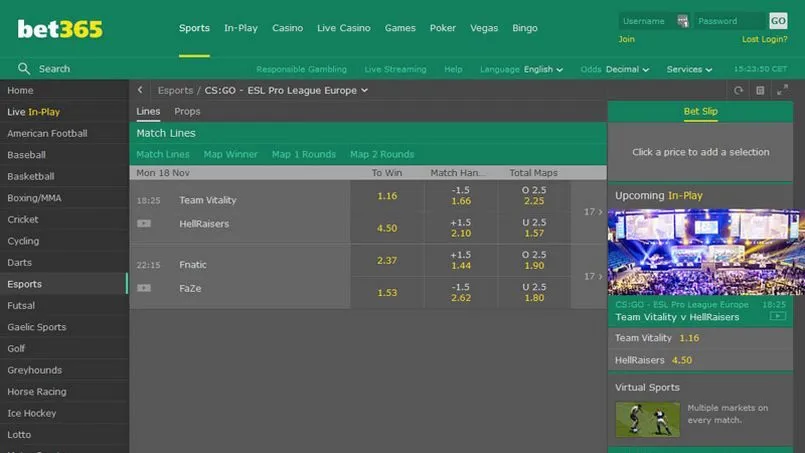Click the keypad icon in the Username field
Viewport: 805px width, 453px height.
click(682, 21)
